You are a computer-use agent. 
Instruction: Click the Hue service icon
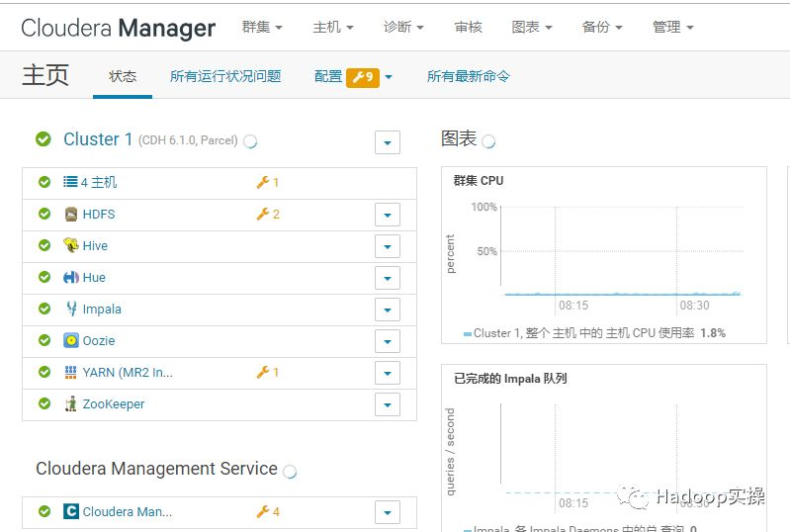[x=71, y=277]
